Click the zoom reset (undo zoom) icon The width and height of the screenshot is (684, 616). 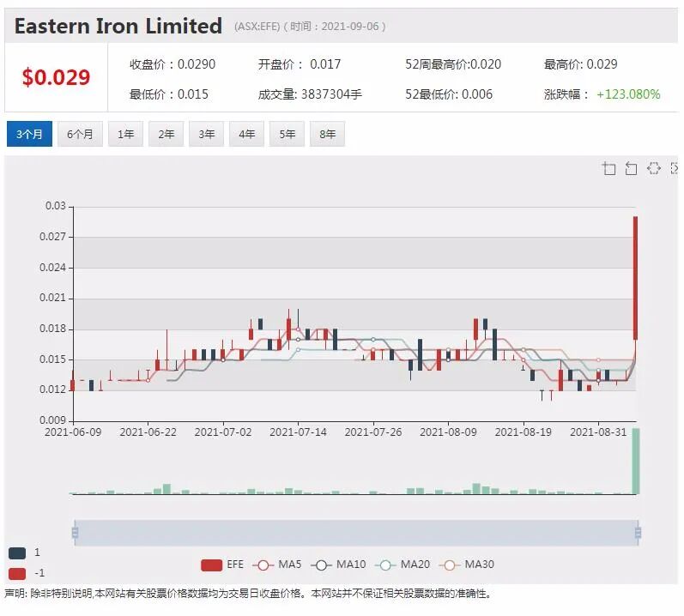tap(631, 168)
